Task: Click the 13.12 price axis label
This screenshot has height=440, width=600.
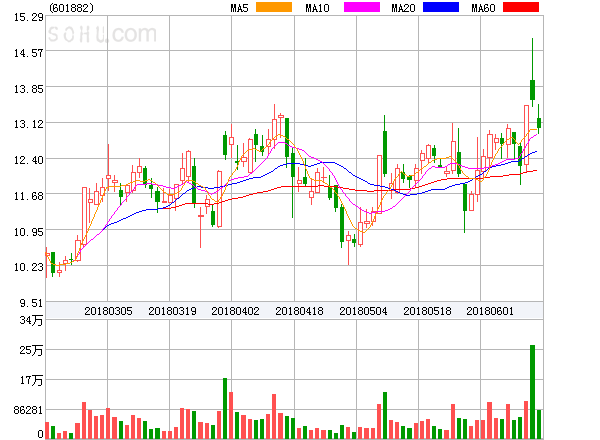Action: tap(29, 124)
